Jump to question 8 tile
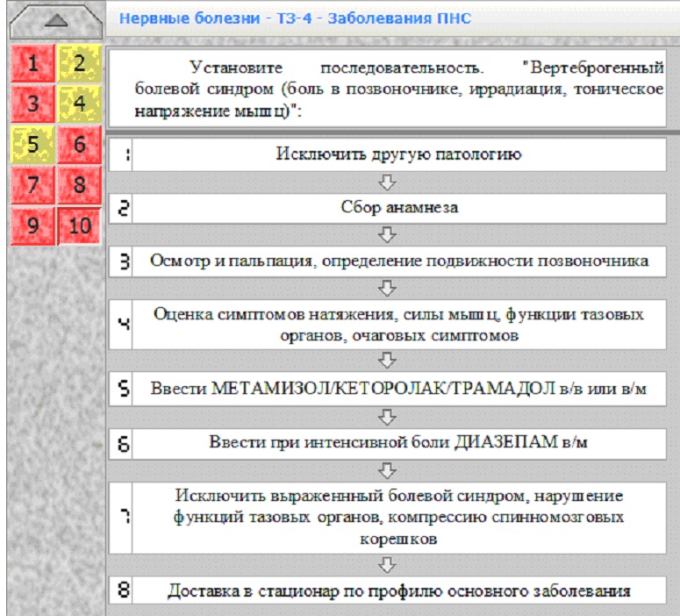680x616 pixels. [x=79, y=185]
